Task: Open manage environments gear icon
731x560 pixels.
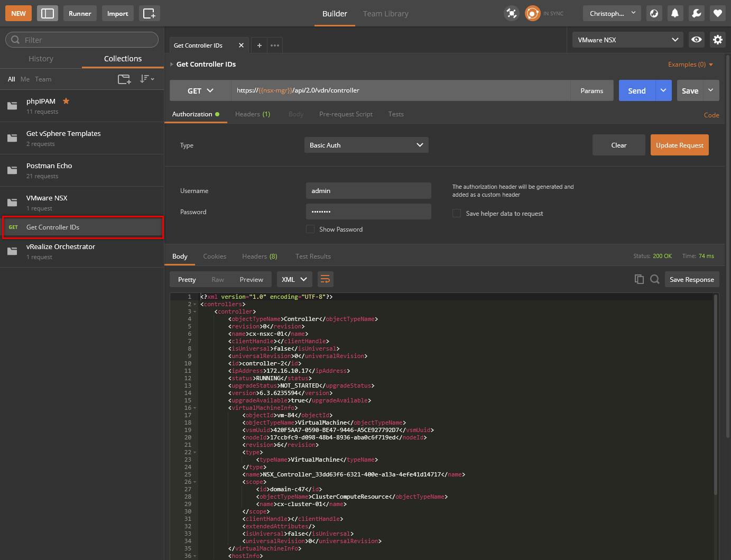Action: coord(717,40)
